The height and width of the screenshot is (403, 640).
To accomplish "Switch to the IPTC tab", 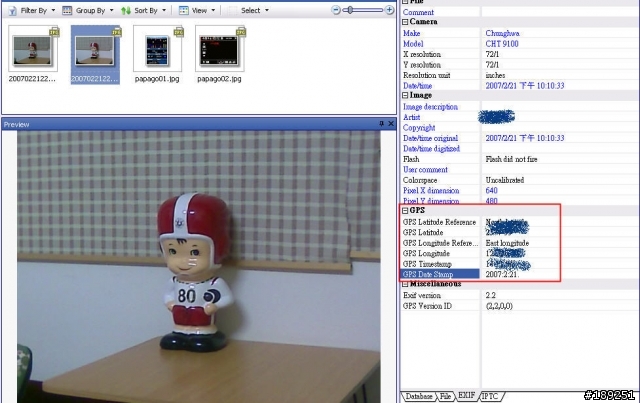I will click(x=490, y=396).
